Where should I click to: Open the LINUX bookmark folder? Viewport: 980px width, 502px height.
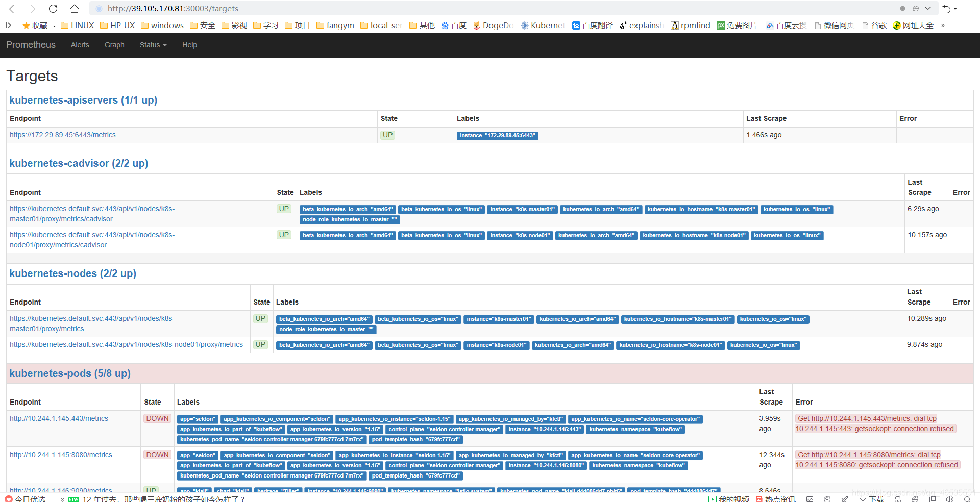[x=78, y=25]
